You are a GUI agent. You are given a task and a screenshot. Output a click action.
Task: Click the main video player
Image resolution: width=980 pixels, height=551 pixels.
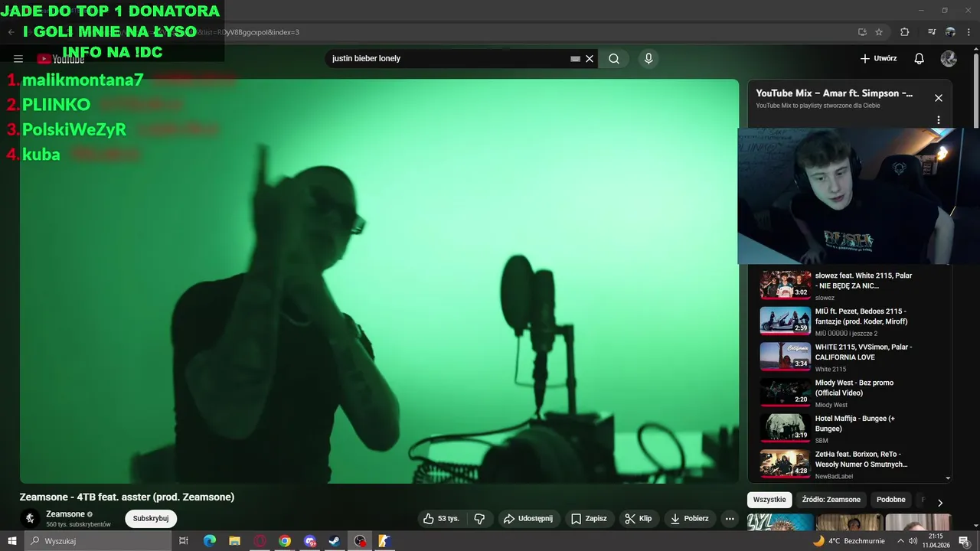pos(379,281)
